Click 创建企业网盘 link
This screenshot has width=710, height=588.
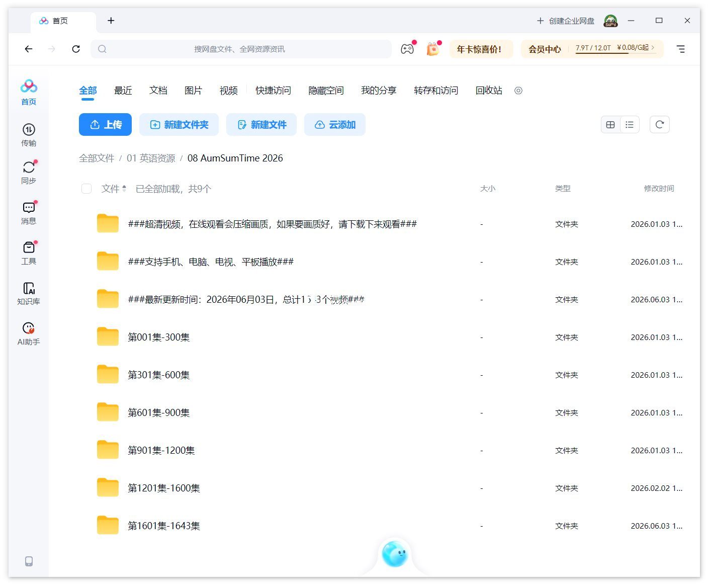(566, 21)
